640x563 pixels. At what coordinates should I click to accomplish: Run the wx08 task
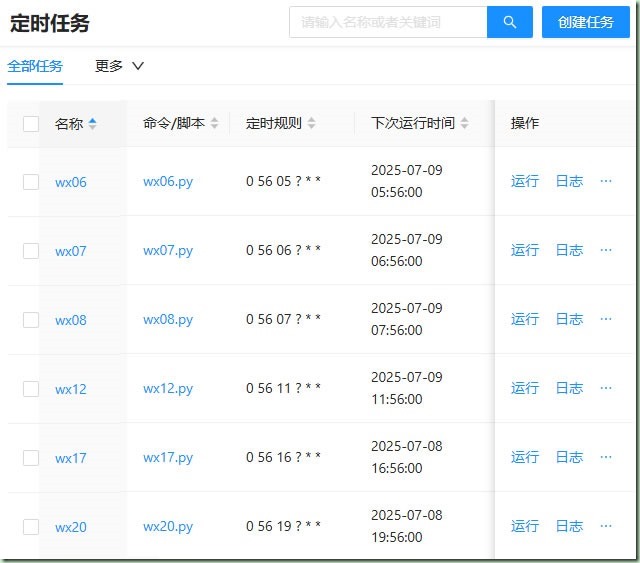pyautogui.click(x=525, y=319)
